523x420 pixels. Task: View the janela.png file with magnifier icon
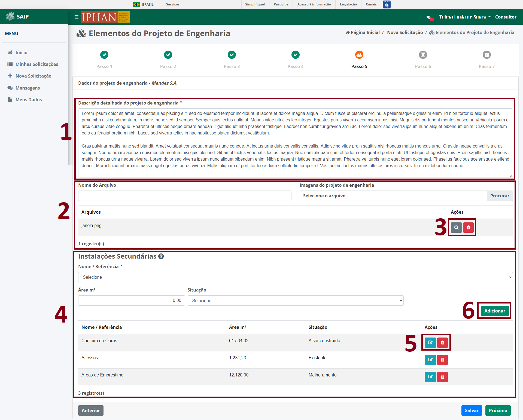point(456,227)
